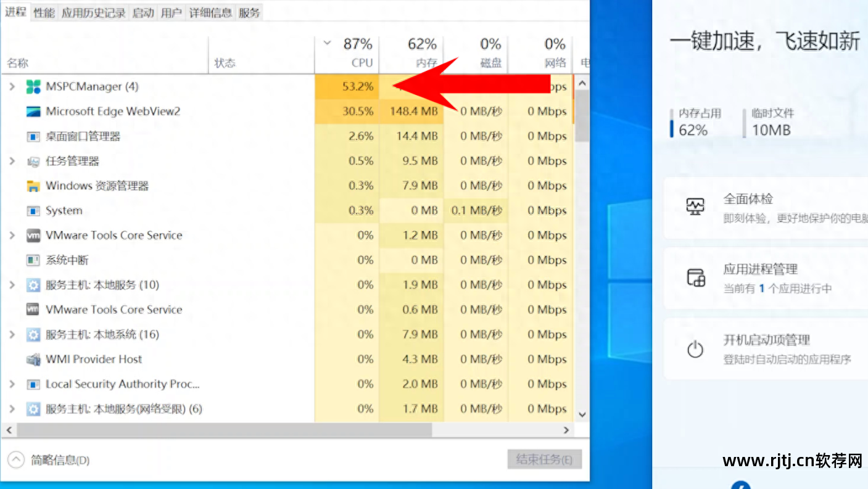Expand the MSPCManager (4) process group
868x489 pixels.
(x=12, y=87)
